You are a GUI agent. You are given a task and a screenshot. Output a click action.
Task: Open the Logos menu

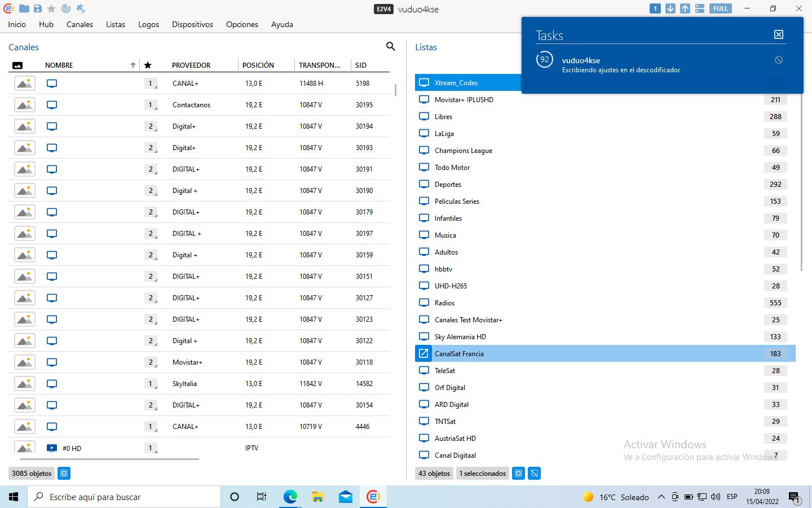[148, 24]
